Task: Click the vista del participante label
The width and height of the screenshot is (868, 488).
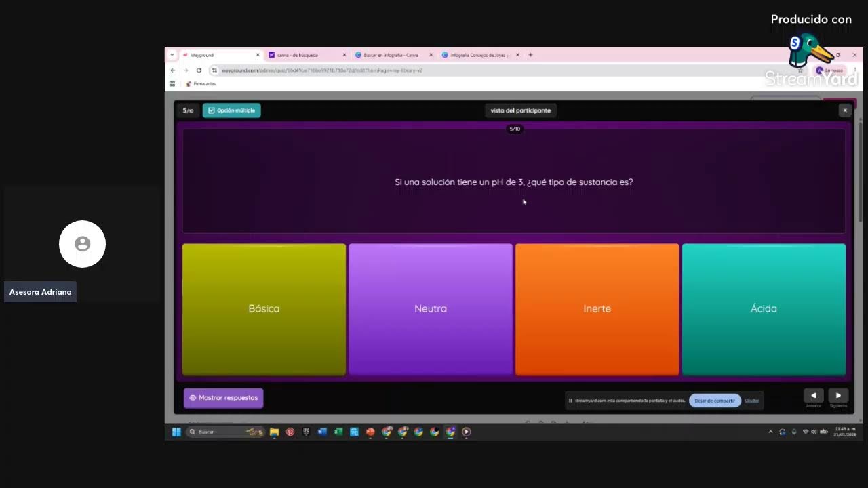Action: tap(521, 110)
